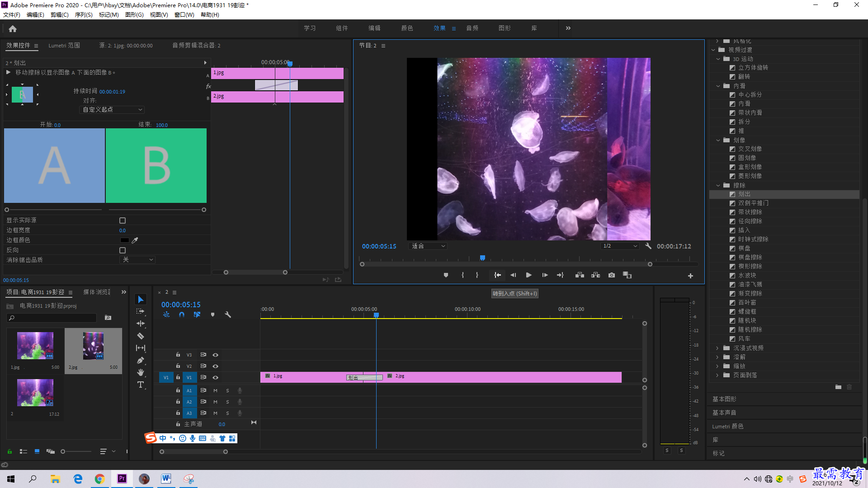Screen dimensions: 868x488
Task: Toggle lock on track V3
Action: tap(178, 355)
